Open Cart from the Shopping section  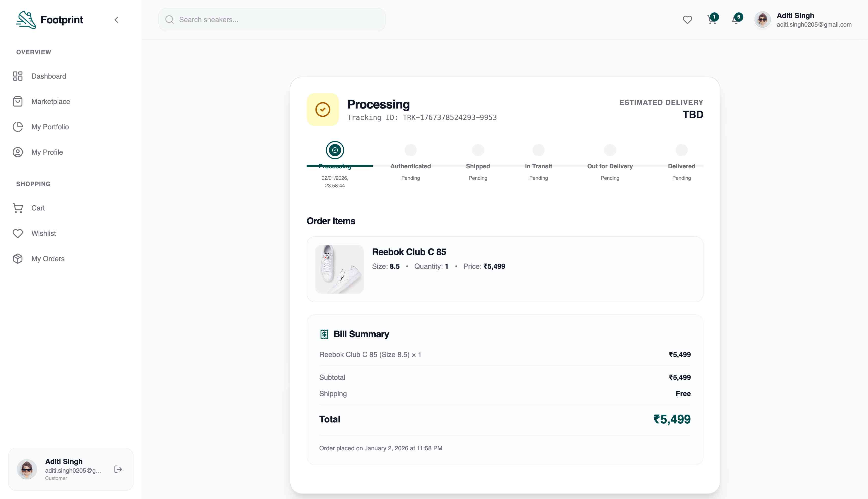38,208
